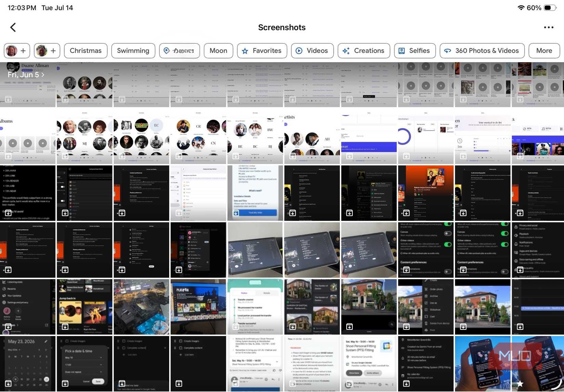Open the May 23, 2026 calendar thumbnail
Viewport: 564px width, 392px height.
point(28,364)
